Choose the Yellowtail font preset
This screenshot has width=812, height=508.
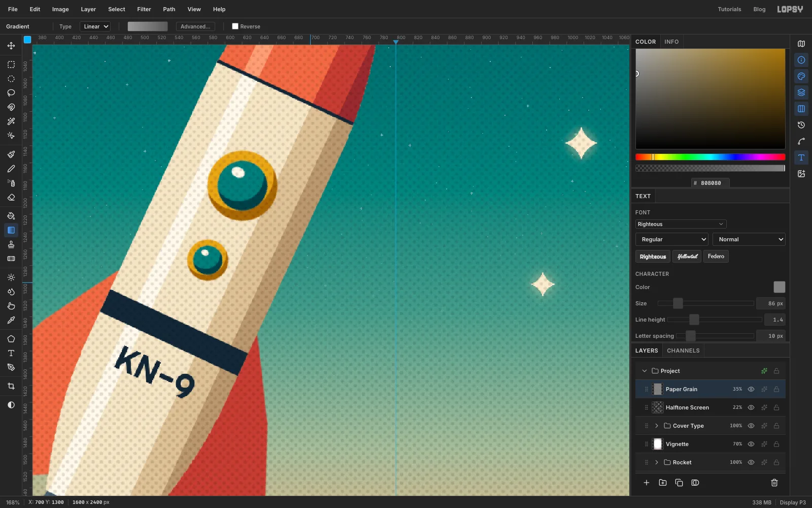[x=687, y=257]
